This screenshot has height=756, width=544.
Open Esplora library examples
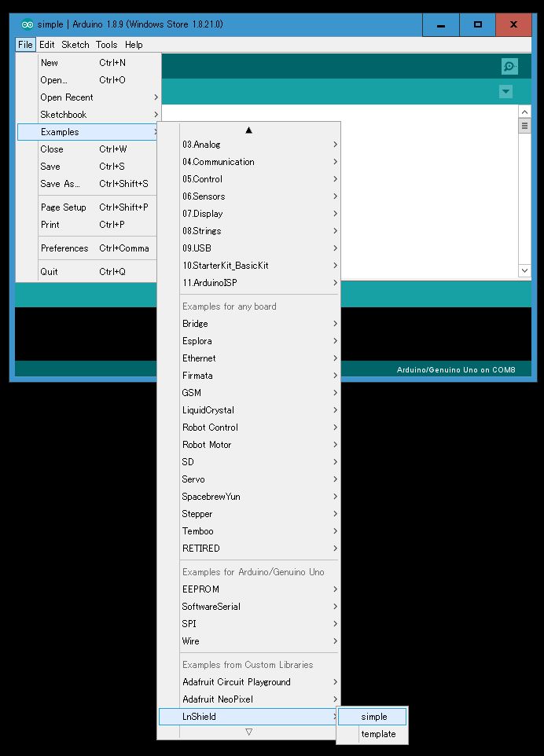[x=249, y=341]
